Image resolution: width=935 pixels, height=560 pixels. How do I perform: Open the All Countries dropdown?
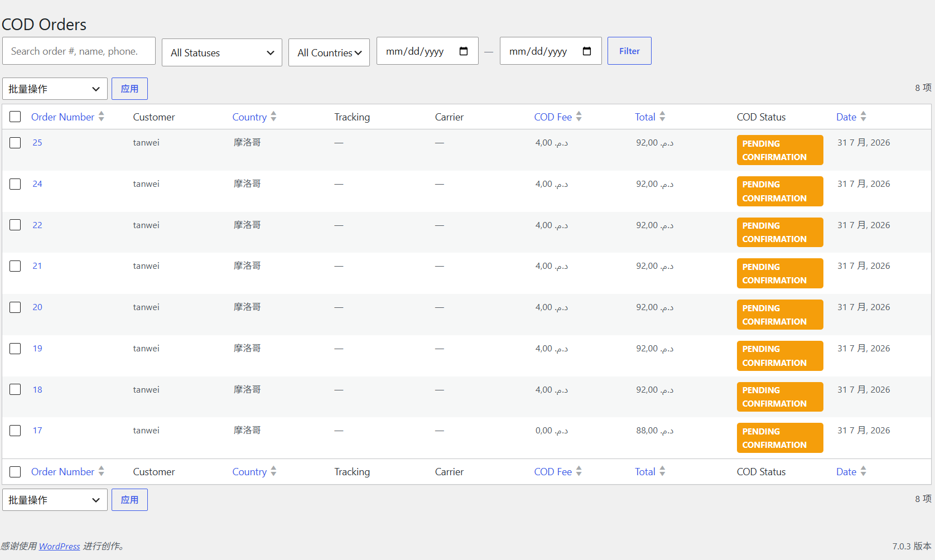click(329, 52)
